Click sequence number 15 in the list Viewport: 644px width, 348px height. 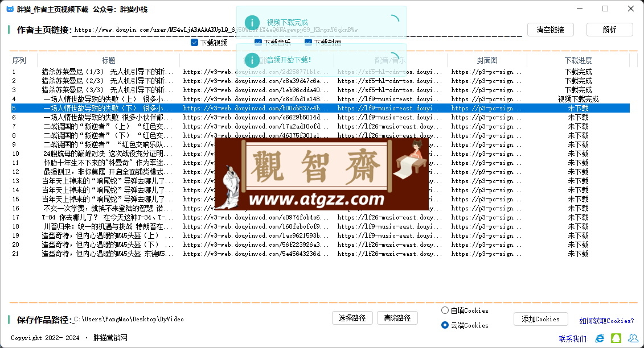pos(15,199)
